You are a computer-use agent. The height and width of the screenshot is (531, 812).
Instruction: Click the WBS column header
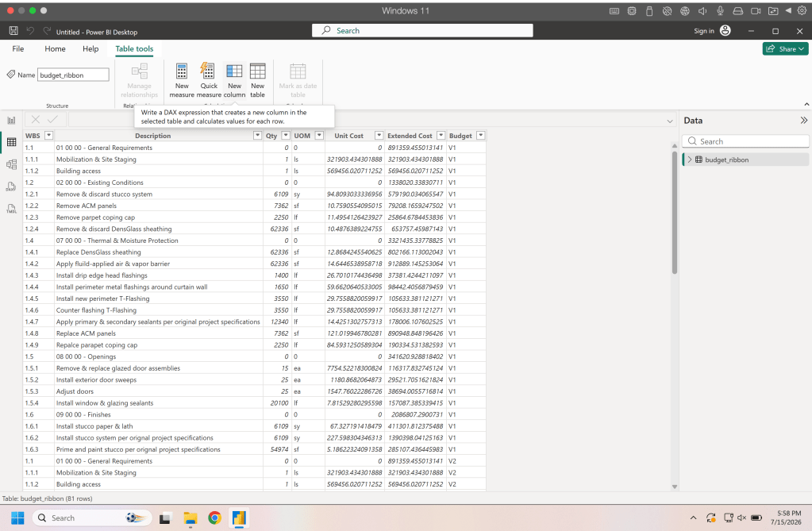[33, 135]
